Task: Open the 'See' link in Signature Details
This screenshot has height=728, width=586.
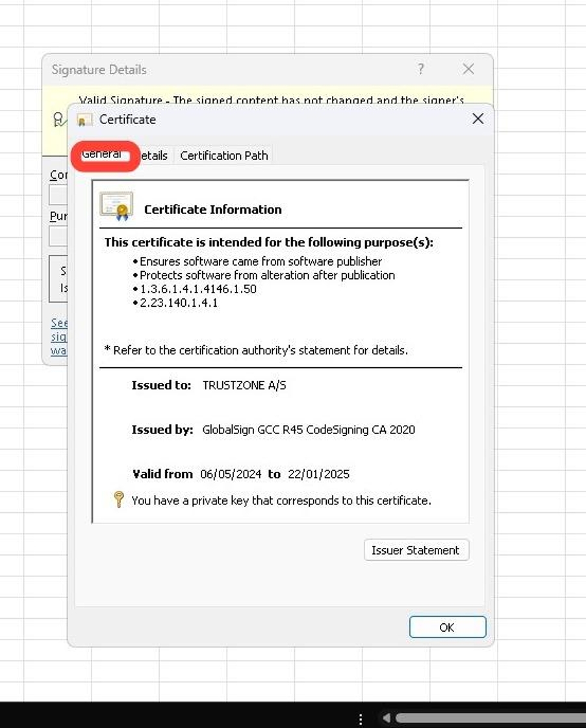Action: click(x=59, y=322)
